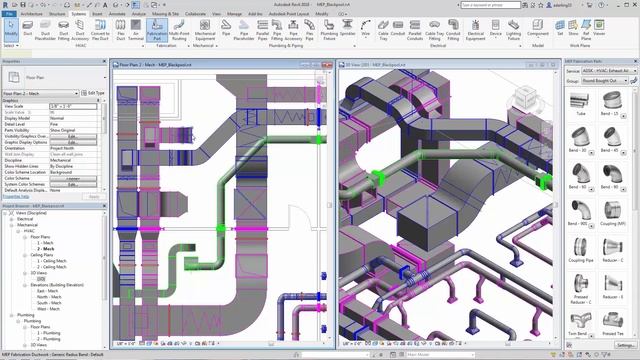Click Edit for Graphic Display Options

[73, 142]
